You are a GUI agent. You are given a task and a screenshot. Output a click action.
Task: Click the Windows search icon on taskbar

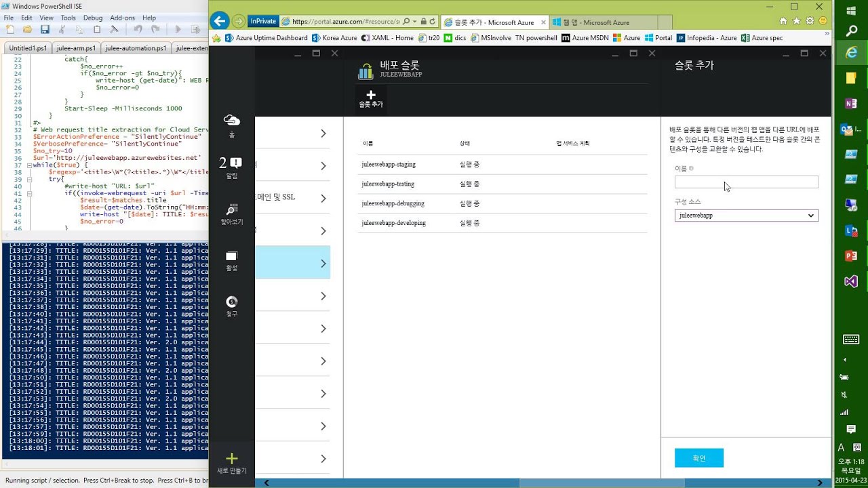coord(851,31)
